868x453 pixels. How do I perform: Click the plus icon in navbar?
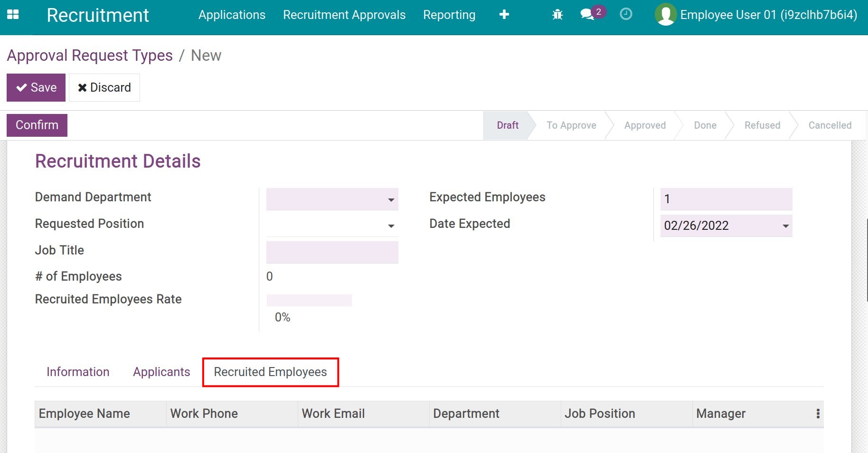pos(504,15)
